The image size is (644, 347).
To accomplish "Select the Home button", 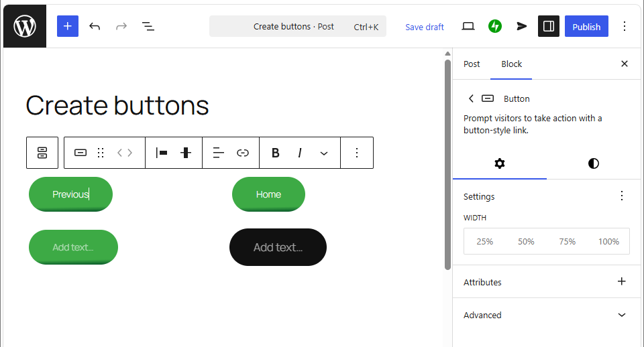I will pyautogui.click(x=268, y=194).
